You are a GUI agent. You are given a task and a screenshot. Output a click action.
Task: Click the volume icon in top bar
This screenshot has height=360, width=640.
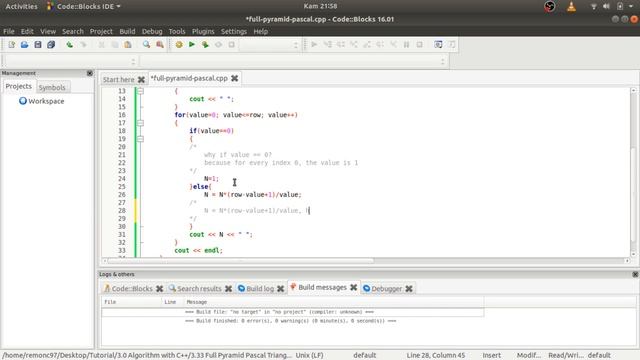pyautogui.click(x=607, y=6)
